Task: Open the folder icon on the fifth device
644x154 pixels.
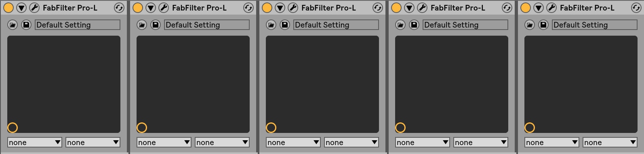Action: coord(530,25)
